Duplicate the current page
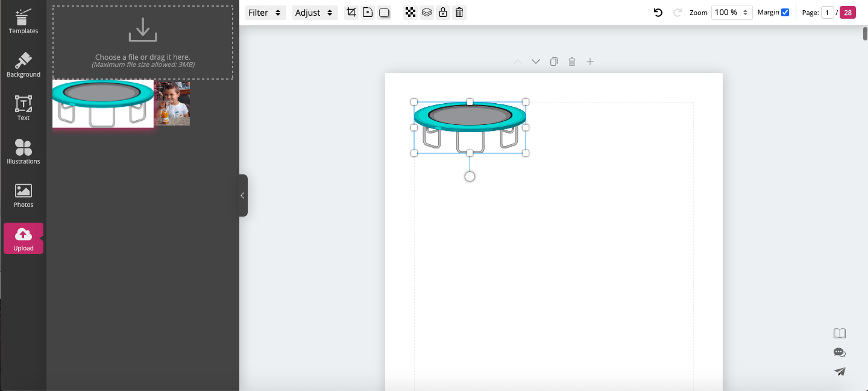The image size is (868, 391). (x=553, y=61)
